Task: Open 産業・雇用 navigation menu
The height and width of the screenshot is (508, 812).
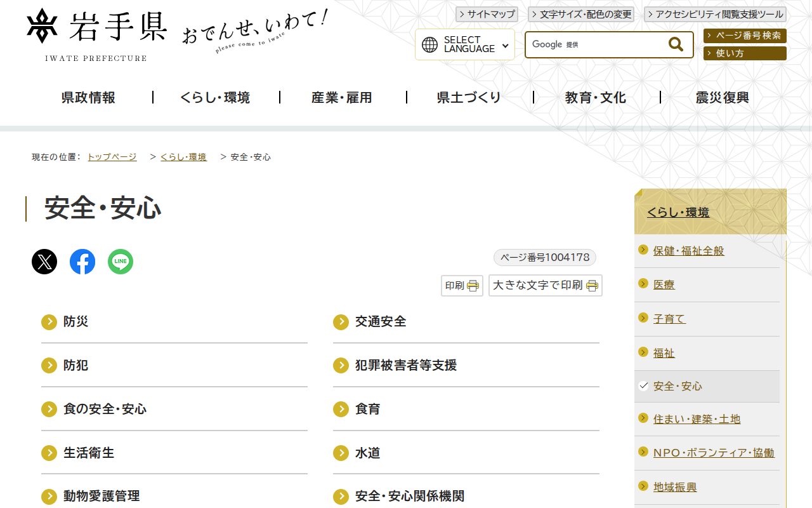Action: [342, 98]
